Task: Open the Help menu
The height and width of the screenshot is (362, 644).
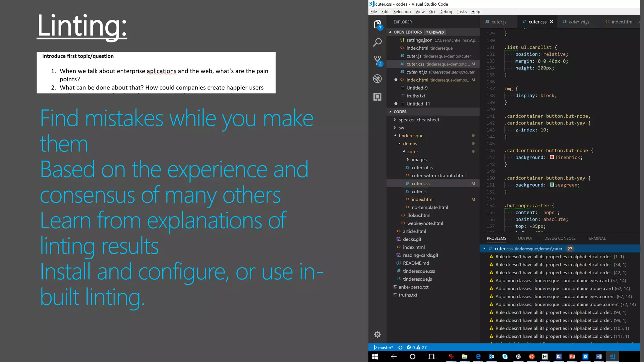Action: (476, 12)
